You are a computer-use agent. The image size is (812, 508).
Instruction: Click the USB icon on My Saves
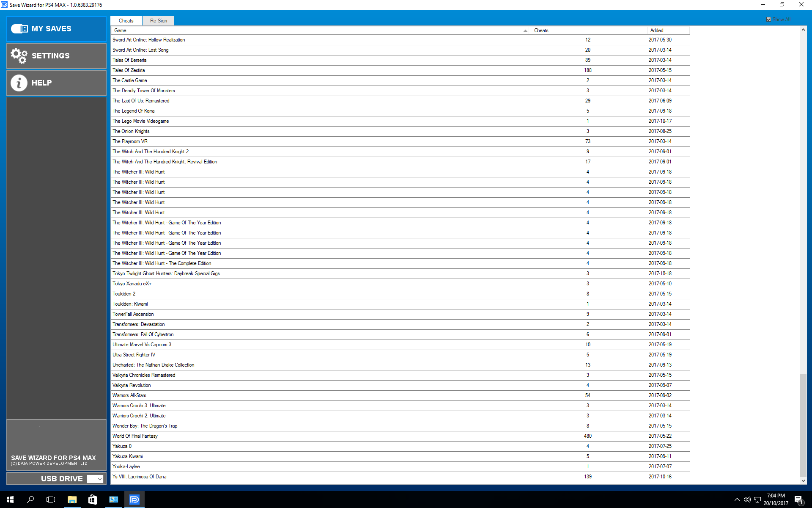[19, 29]
